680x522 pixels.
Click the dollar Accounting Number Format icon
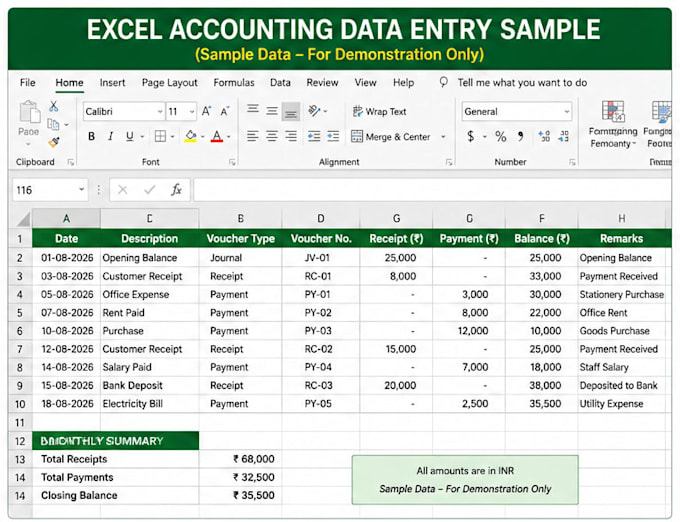471,137
